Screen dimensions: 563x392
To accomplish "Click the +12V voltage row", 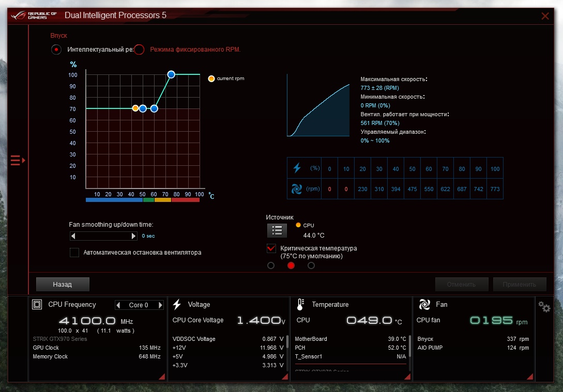I will (x=228, y=348).
